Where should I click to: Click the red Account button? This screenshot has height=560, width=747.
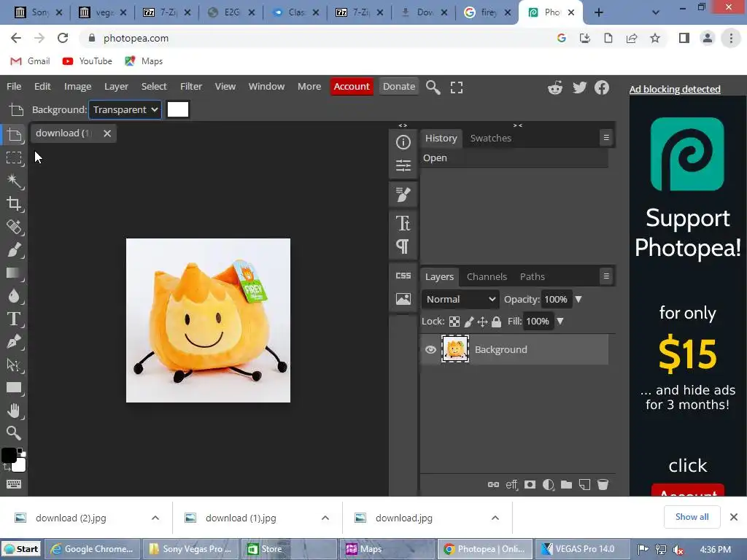coord(352,87)
